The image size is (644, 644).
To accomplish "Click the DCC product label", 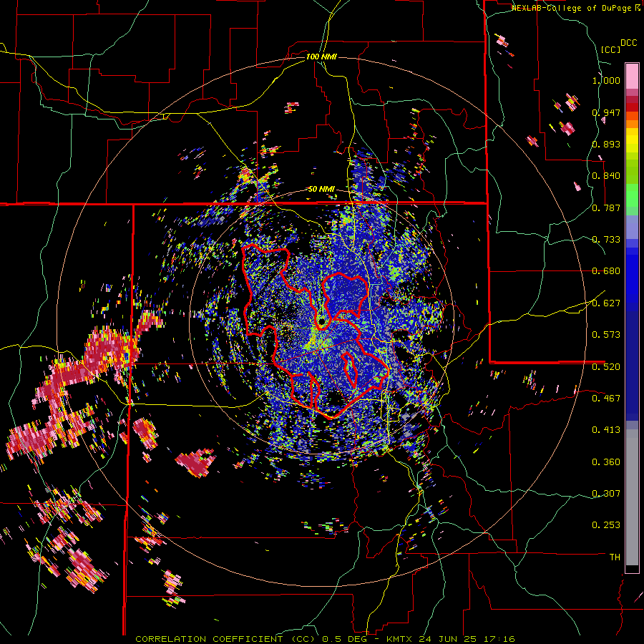I will pos(628,43).
